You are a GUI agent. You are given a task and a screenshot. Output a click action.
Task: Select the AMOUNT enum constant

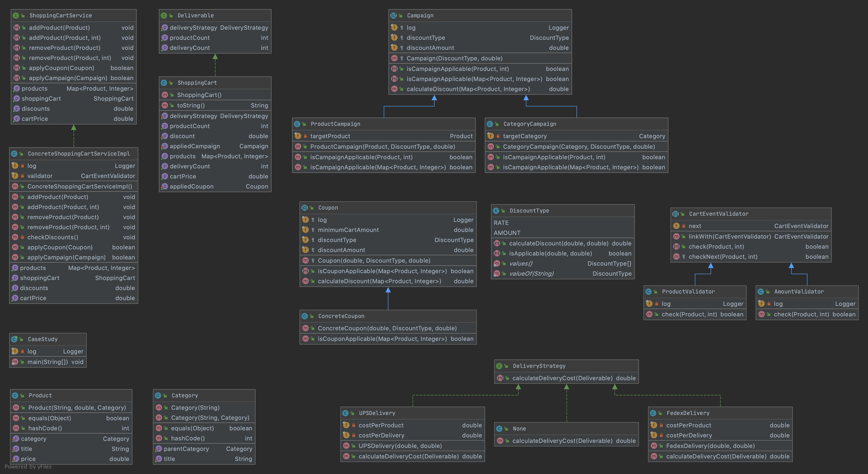[507, 233]
